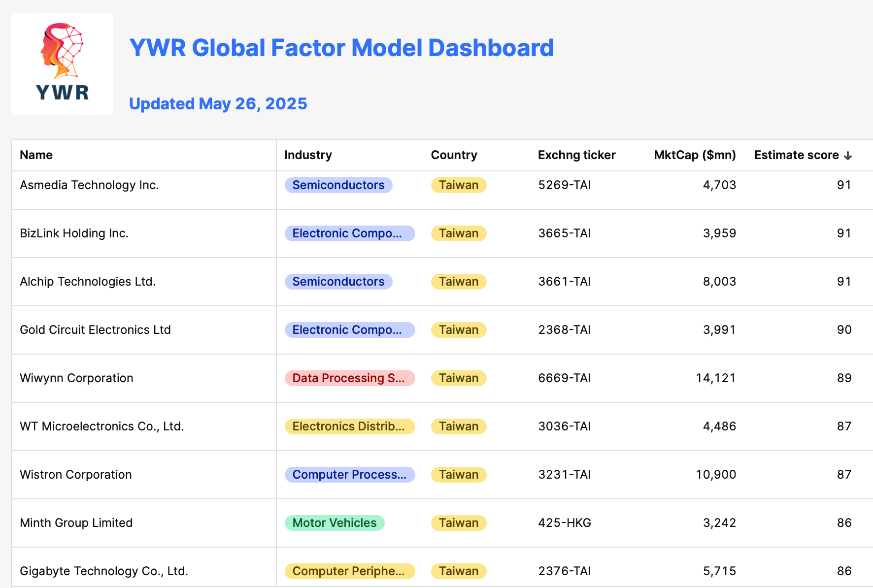873x588 pixels.
Task: Click the Updated May 26, 2025 text
Action: point(218,103)
